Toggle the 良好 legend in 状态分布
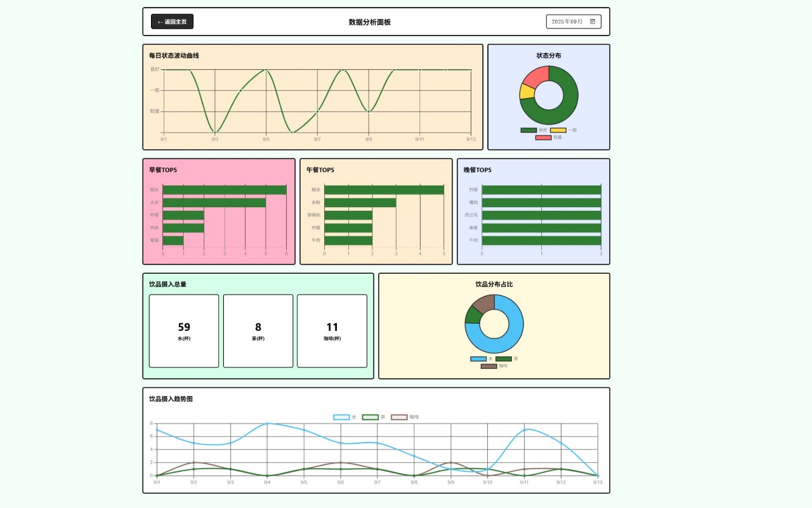812x508 pixels. (x=534, y=130)
